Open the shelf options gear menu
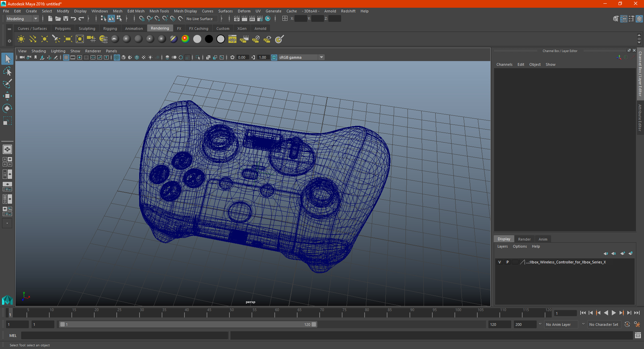The image size is (644, 349). click(x=9, y=41)
